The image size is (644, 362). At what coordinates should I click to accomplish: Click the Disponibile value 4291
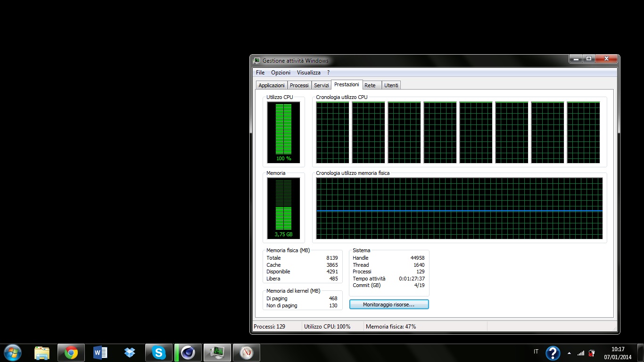[332, 271]
